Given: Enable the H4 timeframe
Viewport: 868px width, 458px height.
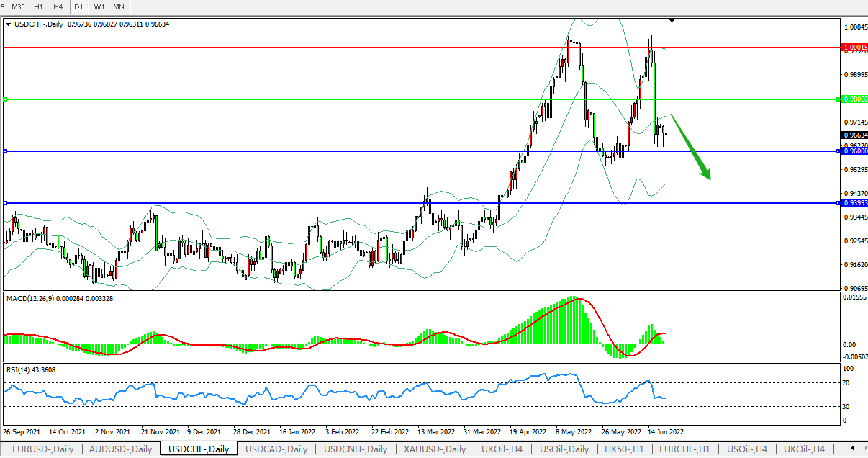Looking at the screenshot, I should pos(58,6).
